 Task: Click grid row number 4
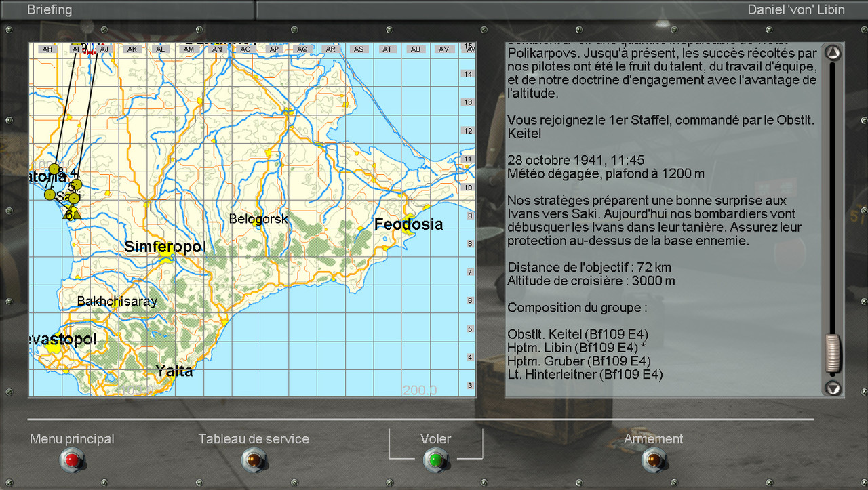(469, 357)
